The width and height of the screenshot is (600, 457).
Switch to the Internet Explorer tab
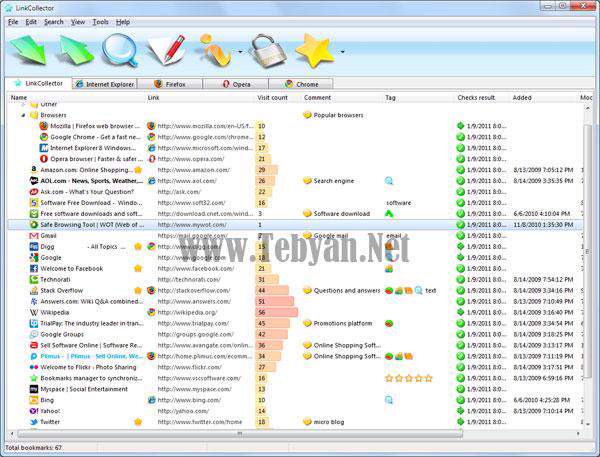click(104, 84)
